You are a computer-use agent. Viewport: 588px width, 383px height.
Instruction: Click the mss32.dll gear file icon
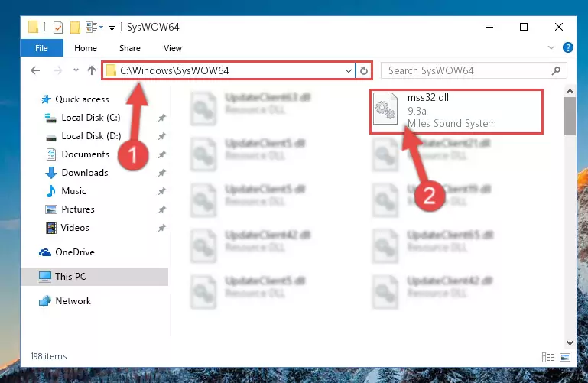pyautogui.click(x=386, y=109)
